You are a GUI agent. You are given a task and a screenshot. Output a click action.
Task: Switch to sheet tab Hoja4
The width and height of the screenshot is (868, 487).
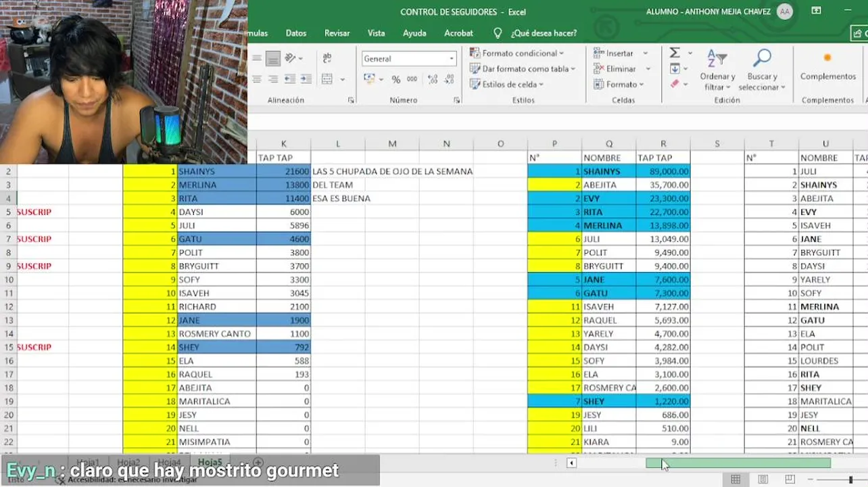point(169,462)
